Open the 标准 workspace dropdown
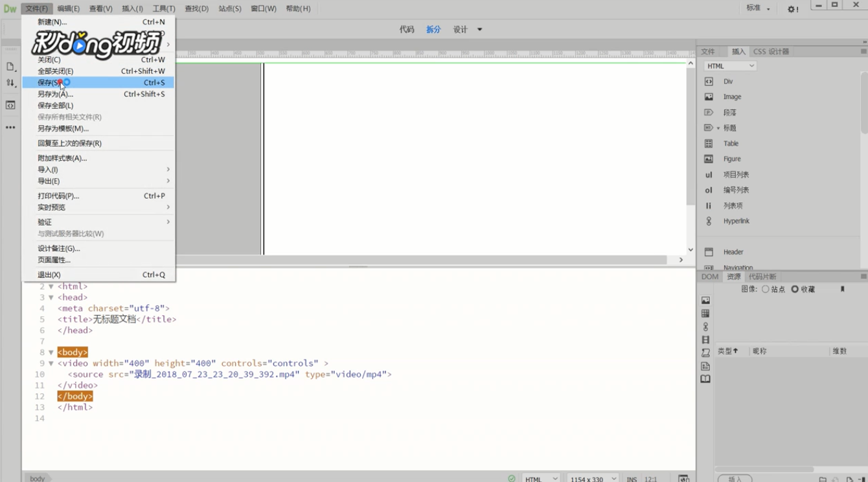The height and width of the screenshot is (482, 868). 758,8
